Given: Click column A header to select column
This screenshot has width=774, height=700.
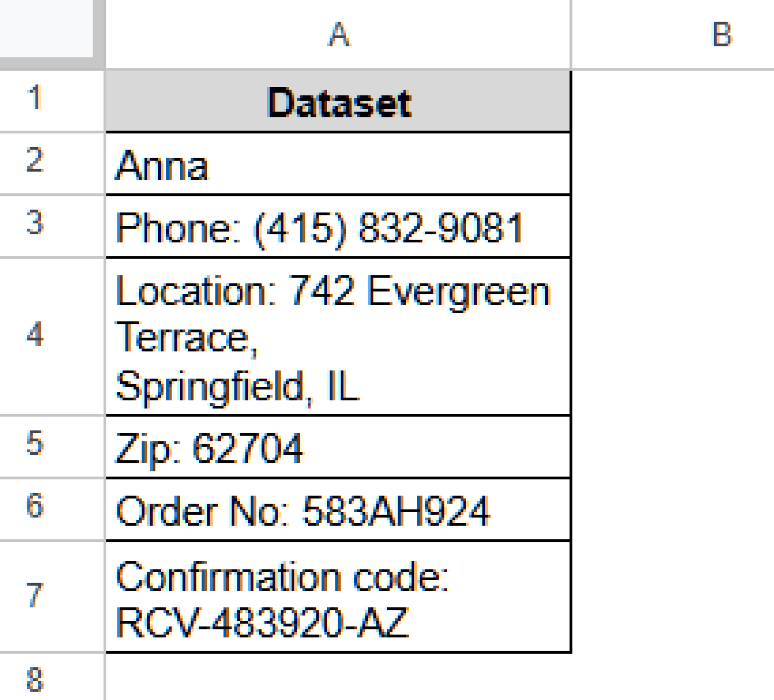Looking at the screenshot, I should pyautogui.click(x=338, y=34).
